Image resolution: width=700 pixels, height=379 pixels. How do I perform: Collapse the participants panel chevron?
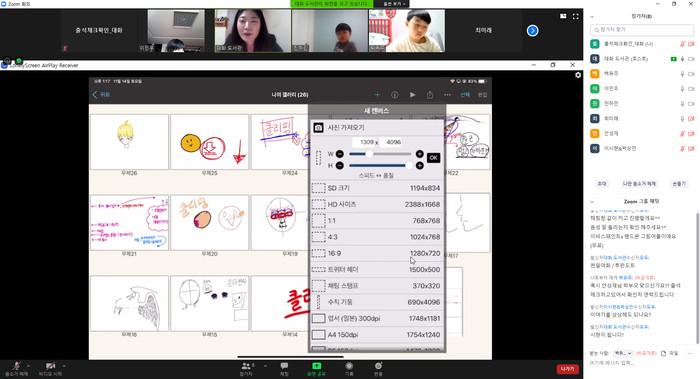pos(592,16)
